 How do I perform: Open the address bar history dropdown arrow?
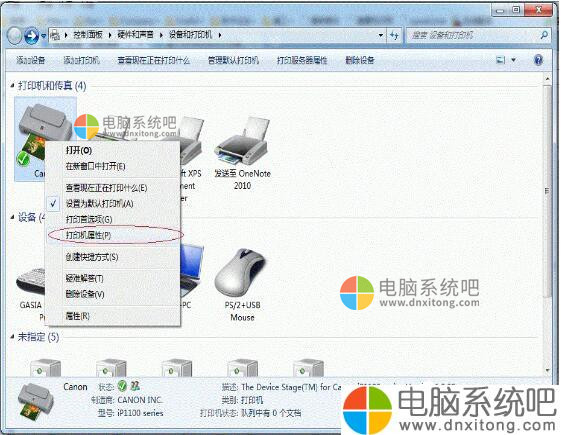[x=381, y=35]
